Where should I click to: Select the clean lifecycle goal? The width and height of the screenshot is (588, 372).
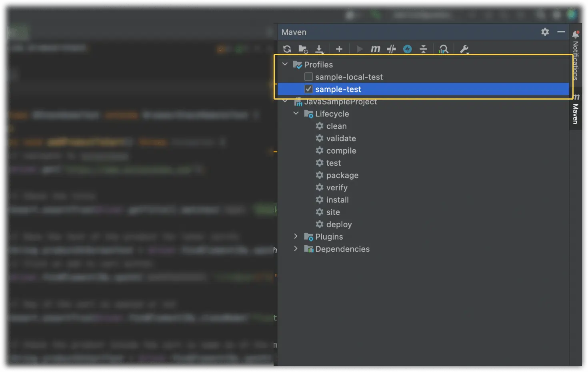[336, 126]
